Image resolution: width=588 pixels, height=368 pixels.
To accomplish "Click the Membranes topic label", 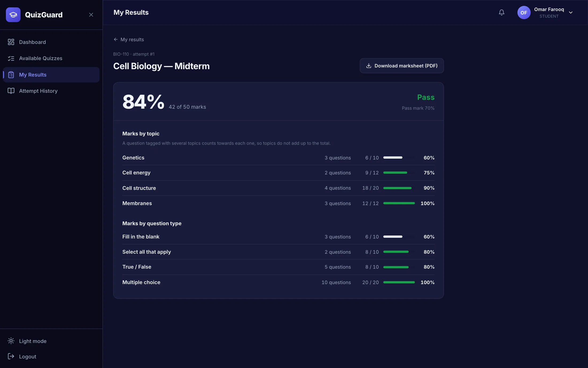I will (137, 204).
